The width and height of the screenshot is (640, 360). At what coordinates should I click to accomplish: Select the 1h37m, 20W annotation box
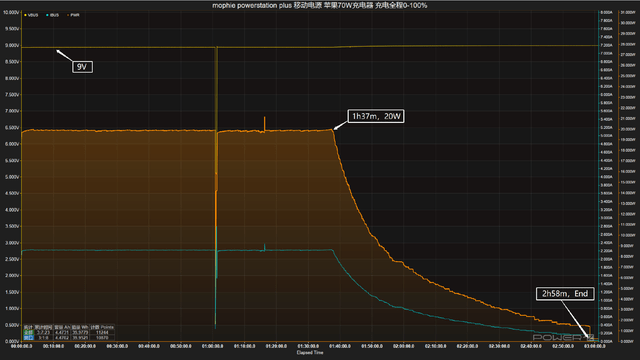pos(376,116)
